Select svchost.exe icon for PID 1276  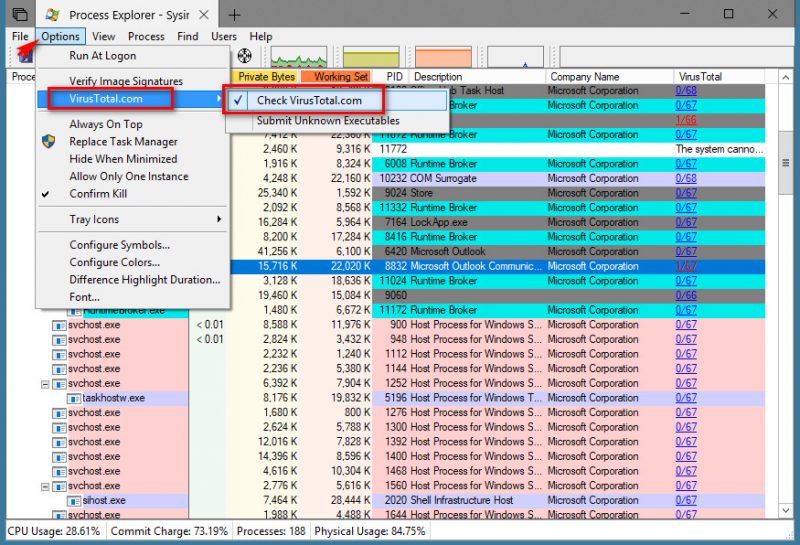coord(60,413)
